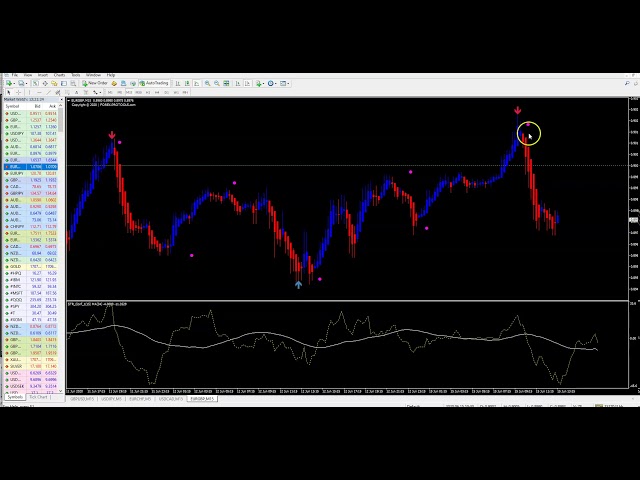Click the red sell arrow at chart peak

click(518, 111)
